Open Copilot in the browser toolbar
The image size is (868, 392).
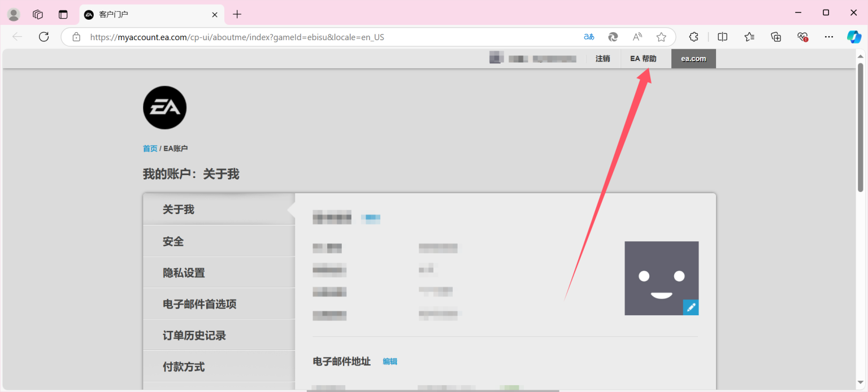point(853,37)
